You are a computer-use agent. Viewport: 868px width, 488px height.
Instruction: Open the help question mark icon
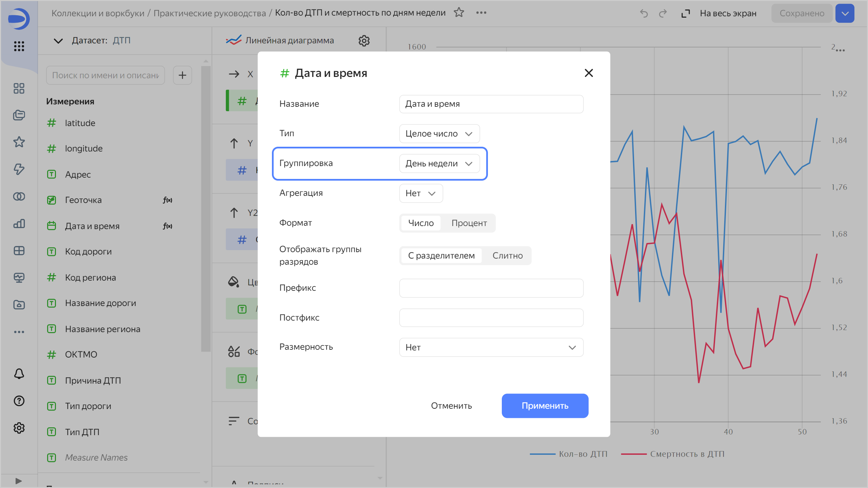click(19, 401)
